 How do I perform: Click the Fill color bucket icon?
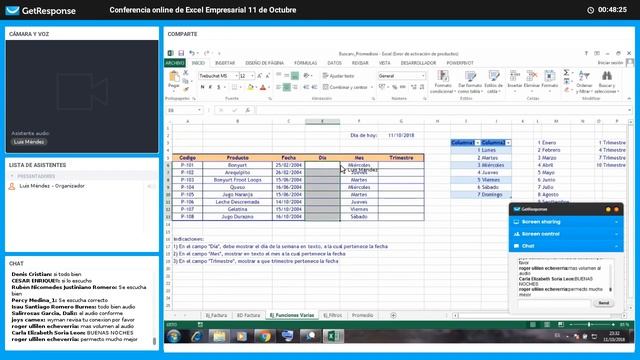(250, 87)
